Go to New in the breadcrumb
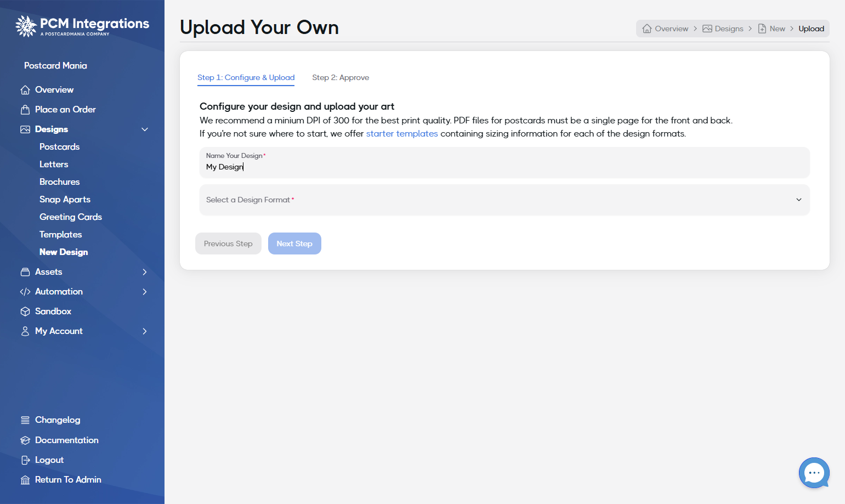The width and height of the screenshot is (845, 504). (x=777, y=29)
